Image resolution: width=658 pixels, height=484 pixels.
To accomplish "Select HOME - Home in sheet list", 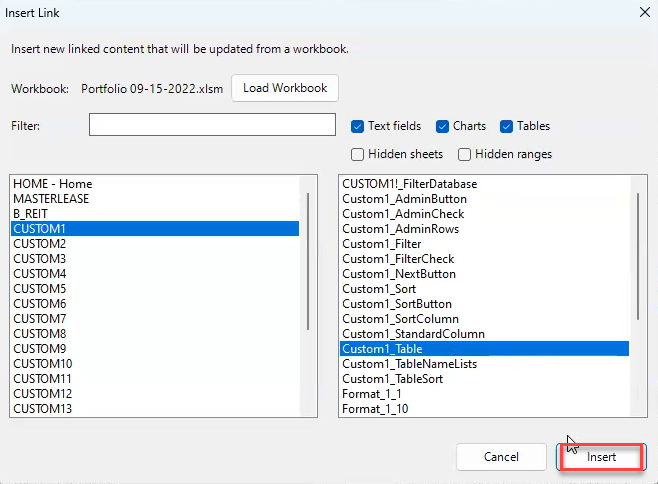I will click(155, 184).
